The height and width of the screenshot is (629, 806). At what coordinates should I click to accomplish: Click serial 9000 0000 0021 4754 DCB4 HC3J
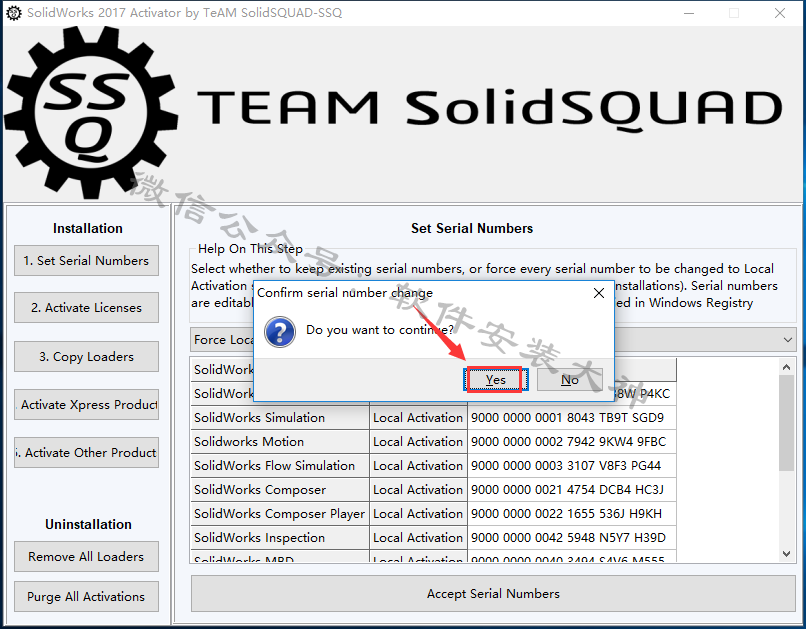[x=572, y=490]
